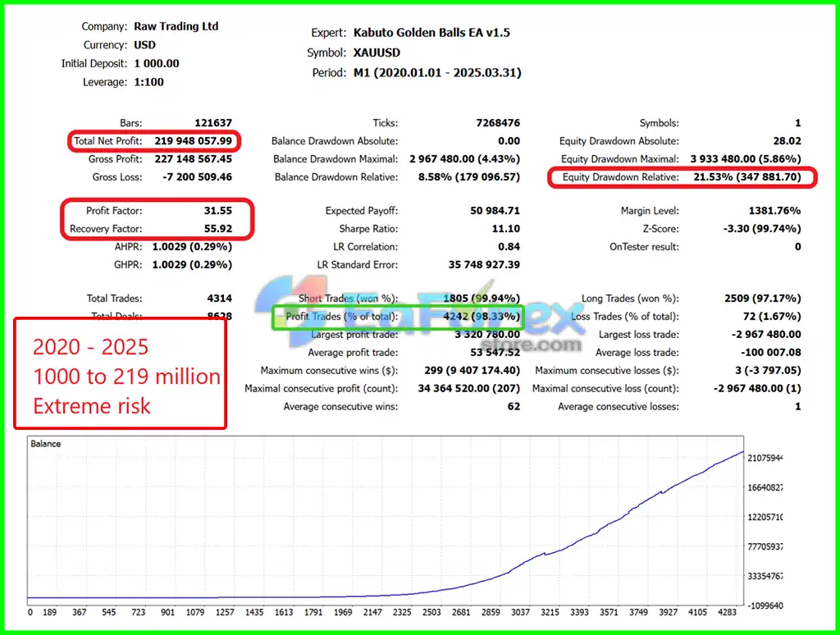The height and width of the screenshot is (635, 840).
Task: Select largest profit trade "3 320 780.00"
Action: point(487,335)
